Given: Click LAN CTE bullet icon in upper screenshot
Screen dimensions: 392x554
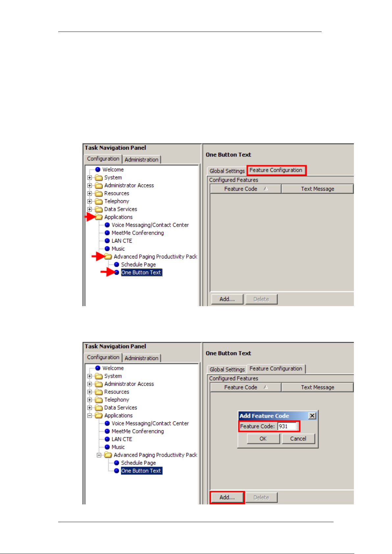Looking at the screenshot, I should click(107, 241).
